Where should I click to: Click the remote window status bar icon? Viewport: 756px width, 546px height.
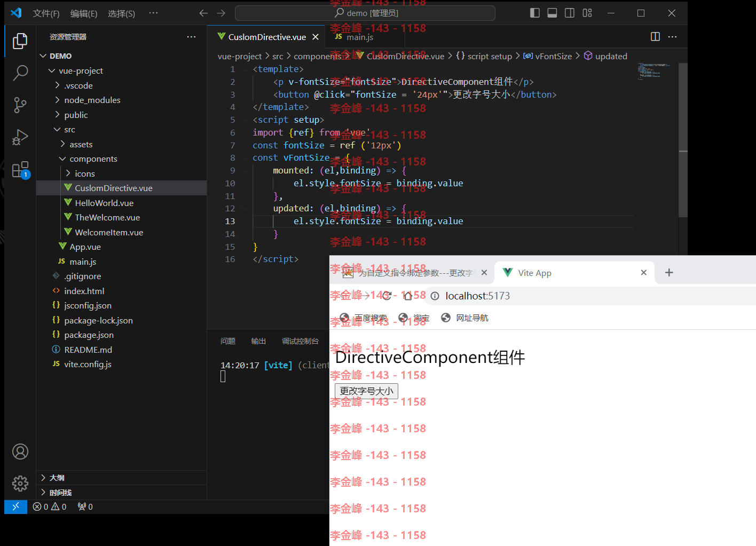15,507
